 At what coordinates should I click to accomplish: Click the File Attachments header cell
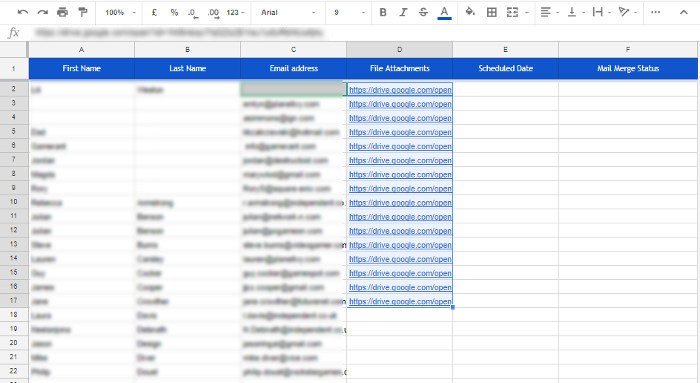400,68
